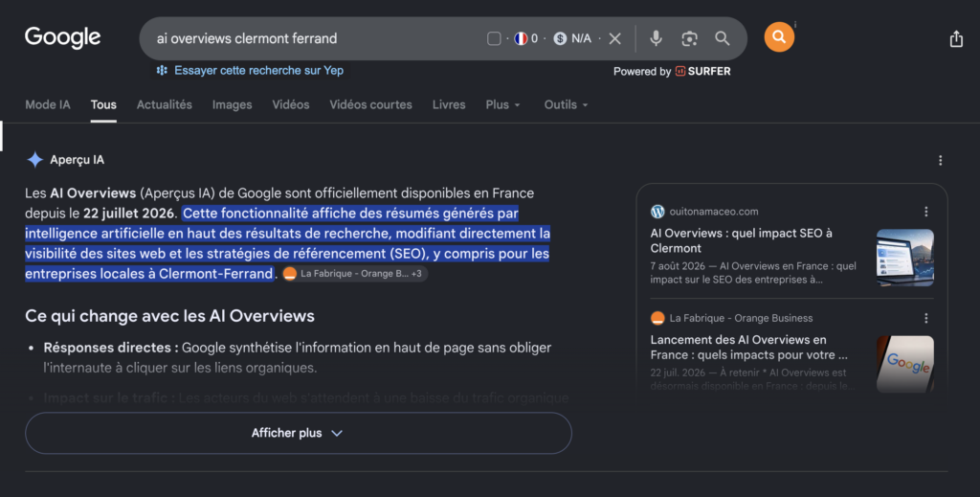Open ouitonamaceo.com card three-dot menu

point(926,212)
